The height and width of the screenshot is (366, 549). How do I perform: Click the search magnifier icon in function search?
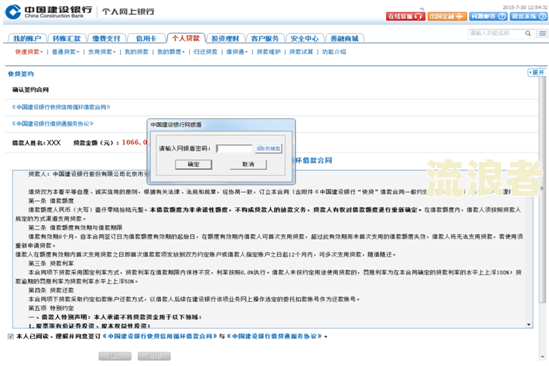(528, 33)
